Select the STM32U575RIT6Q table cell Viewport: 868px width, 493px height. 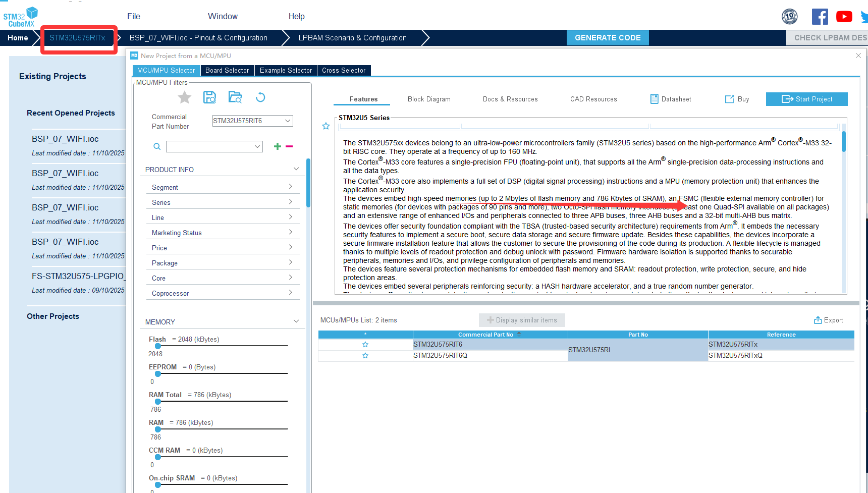490,356
